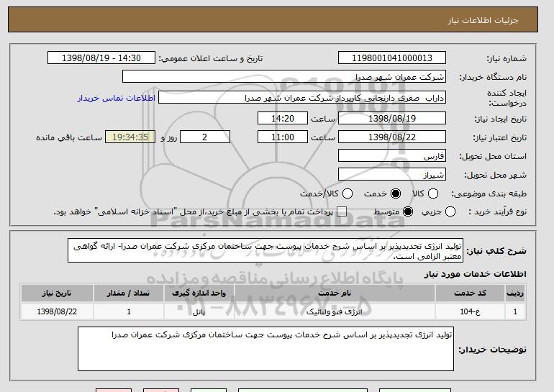Click the شماره نیاز field 1198001041000013

point(392,58)
